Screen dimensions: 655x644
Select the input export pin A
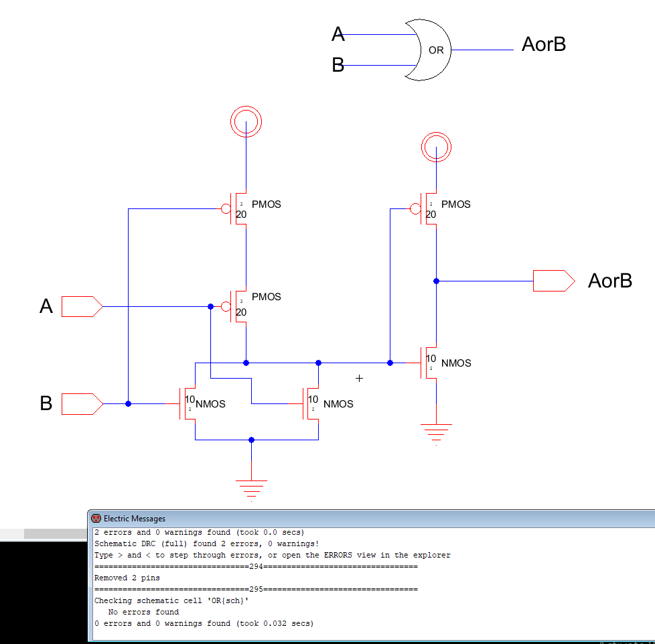pyautogui.click(x=82, y=306)
